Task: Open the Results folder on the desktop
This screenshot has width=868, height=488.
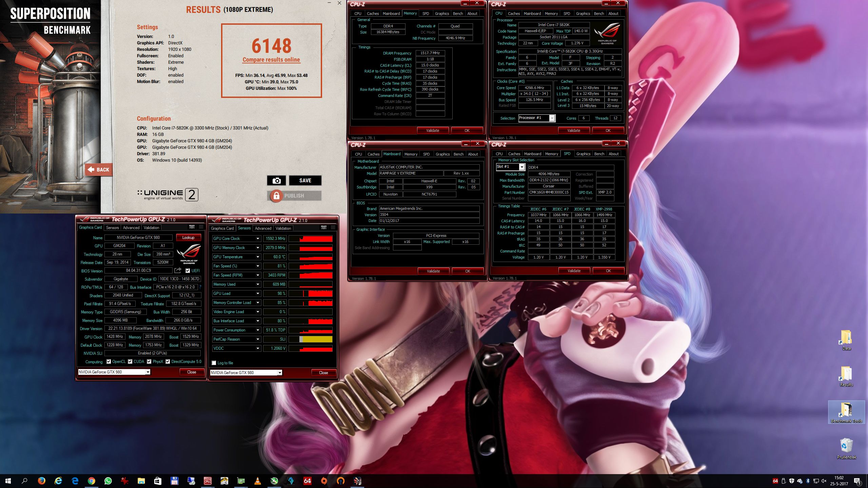Action: coord(846,376)
